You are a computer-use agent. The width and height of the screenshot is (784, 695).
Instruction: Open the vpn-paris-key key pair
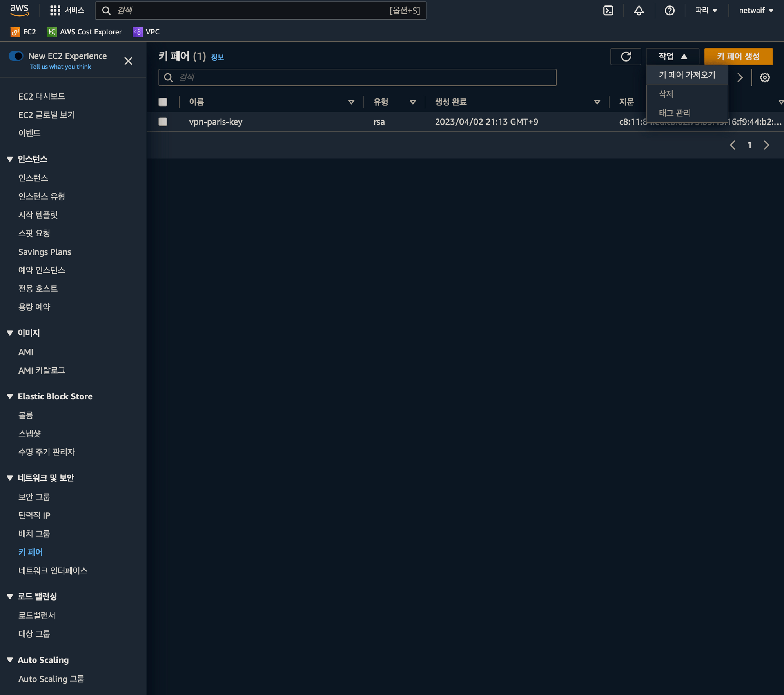pos(216,122)
